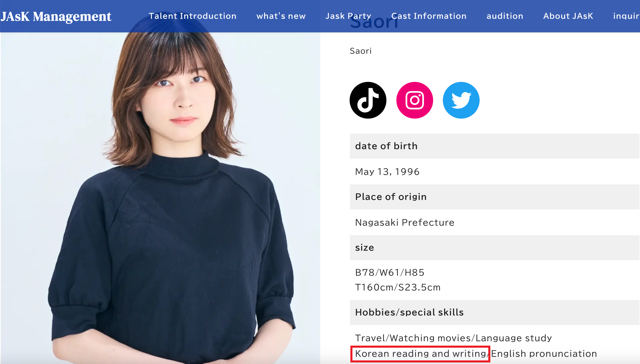Viewport: 640px width, 364px height.
Task: Navigate to Cast Information
Action: (x=429, y=16)
